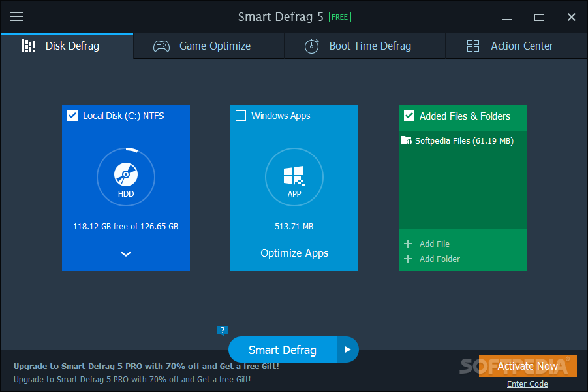Click the Add File option
The height and width of the screenshot is (392, 588).
tap(427, 244)
